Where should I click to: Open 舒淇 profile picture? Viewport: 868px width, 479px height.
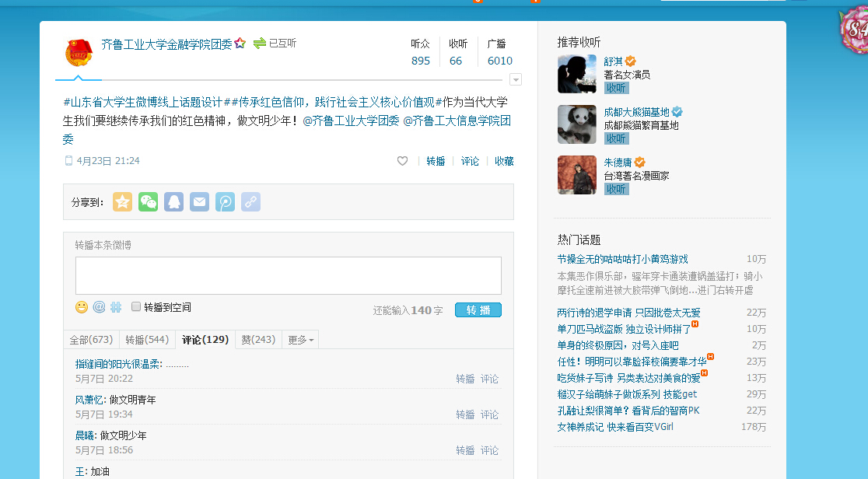tap(577, 74)
